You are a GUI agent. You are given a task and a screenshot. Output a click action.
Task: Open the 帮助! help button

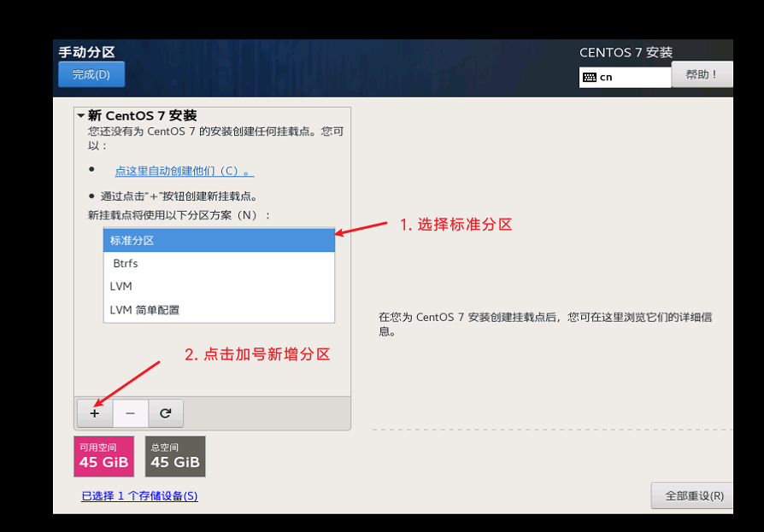[x=702, y=74]
